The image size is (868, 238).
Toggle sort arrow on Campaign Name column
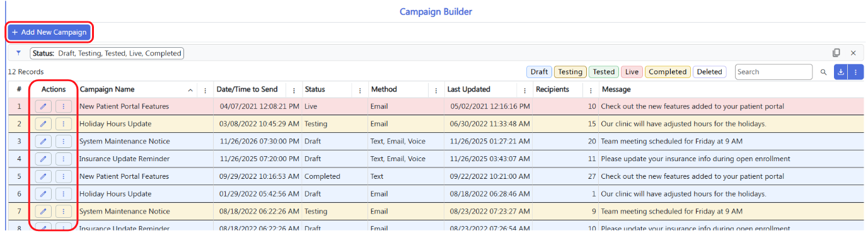[191, 90]
